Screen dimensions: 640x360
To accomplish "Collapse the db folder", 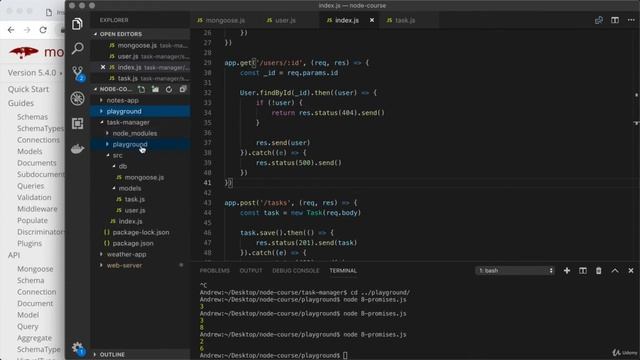I will [140, 167].
